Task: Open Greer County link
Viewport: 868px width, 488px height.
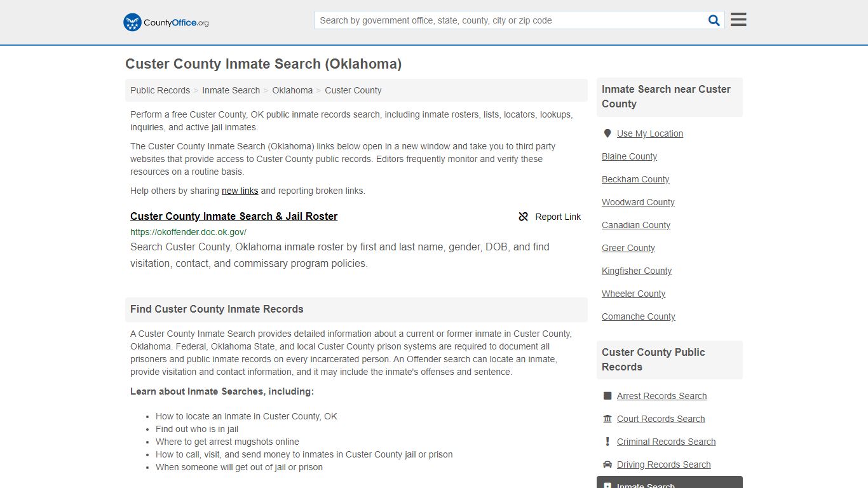Action: point(628,248)
